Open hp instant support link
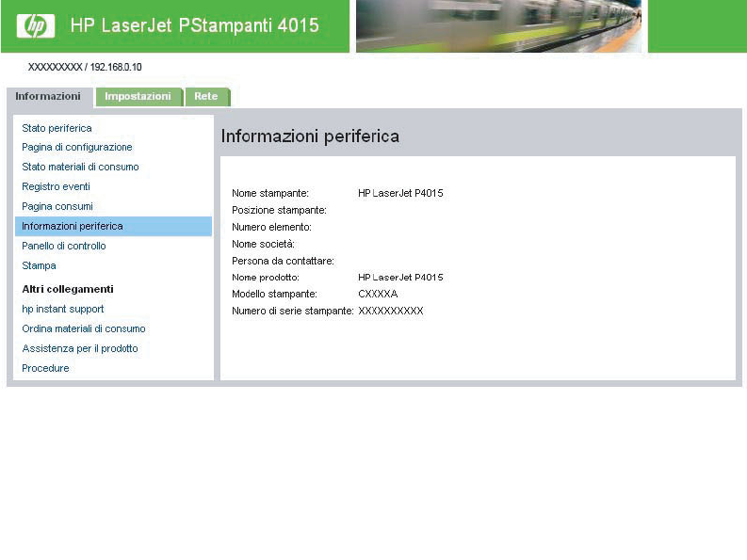The image size is (747, 560). coord(63,309)
